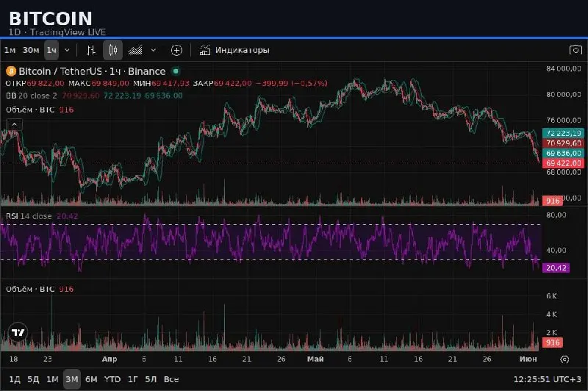
Task: Click the 80,00 RSI axis label
Action: coord(556,215)
